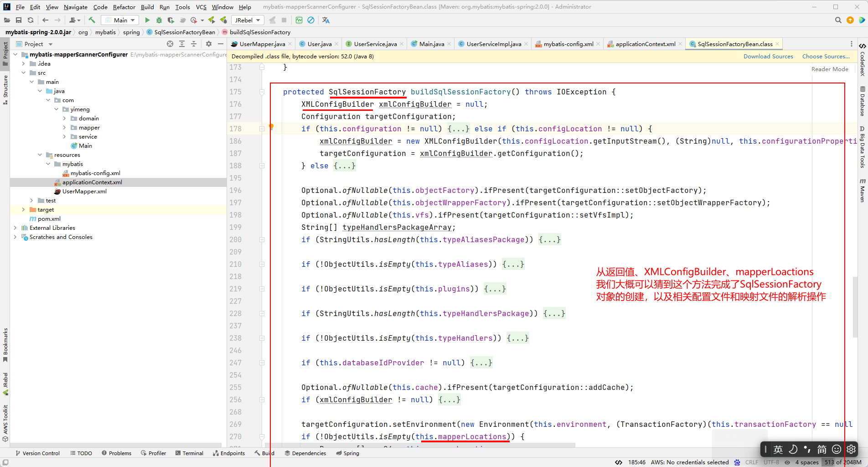Expand the test folder node

click(x=31, y=200)
